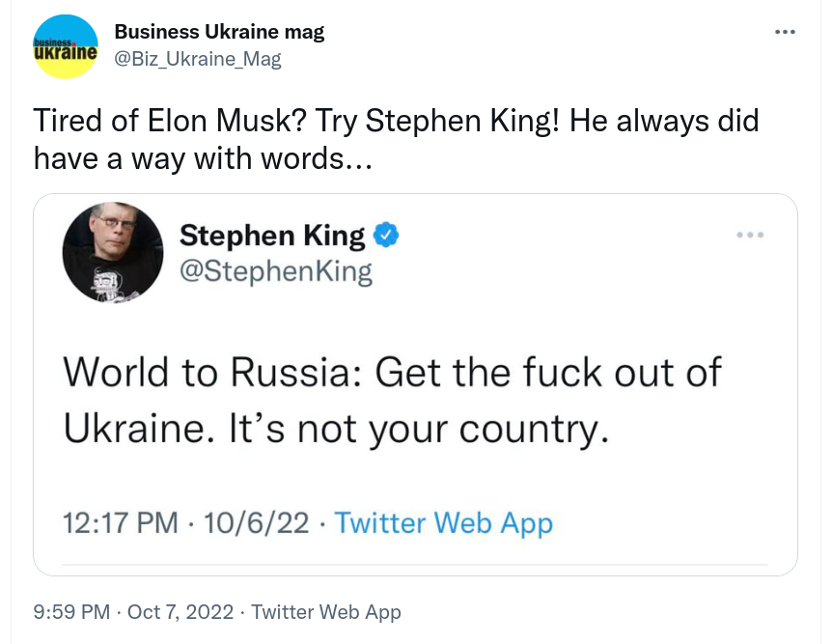Click the 'Ukraine. It's not your country' line
The image size is (832, 644).
click(336, 429)
